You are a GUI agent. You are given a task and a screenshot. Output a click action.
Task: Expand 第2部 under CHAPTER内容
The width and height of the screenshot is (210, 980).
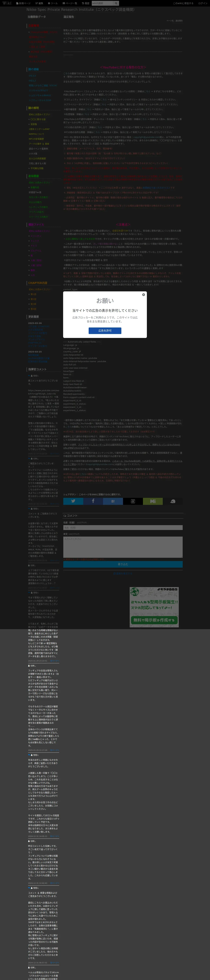(32, 299)
